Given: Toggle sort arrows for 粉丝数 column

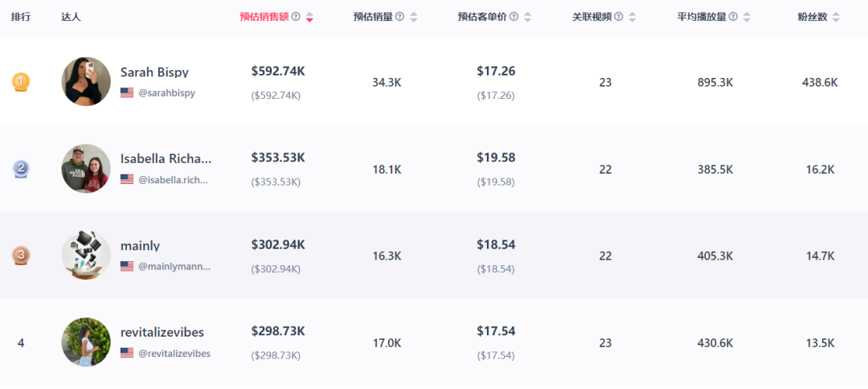Looking at the screenshot, I should tap(835, 17).
